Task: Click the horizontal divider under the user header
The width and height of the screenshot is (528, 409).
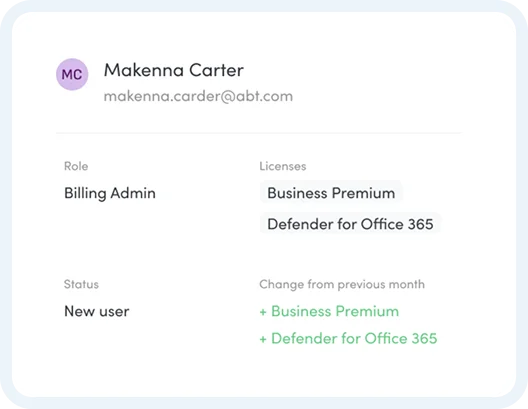Action: click(259, 133)
